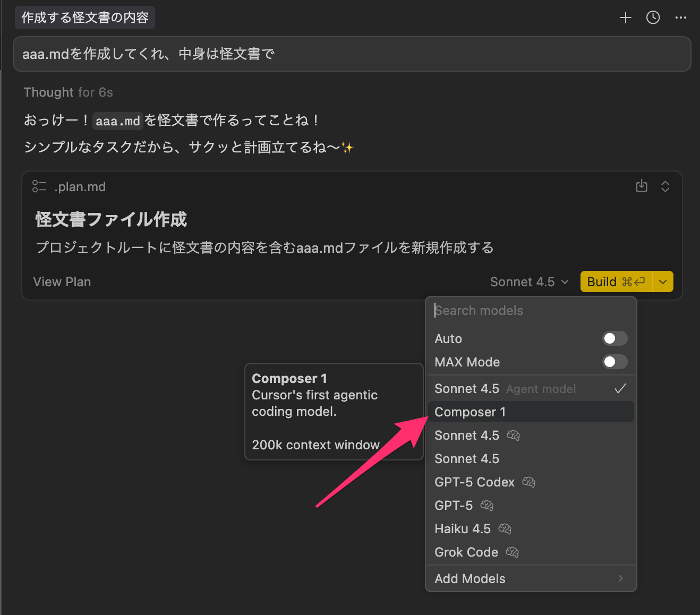
Task: Open the three-dot more options menu
Action: click(x=680, y=18)
